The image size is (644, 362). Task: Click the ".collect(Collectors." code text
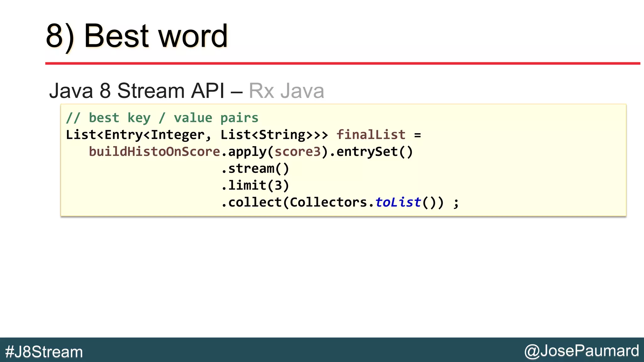click(x=298, y=202)
